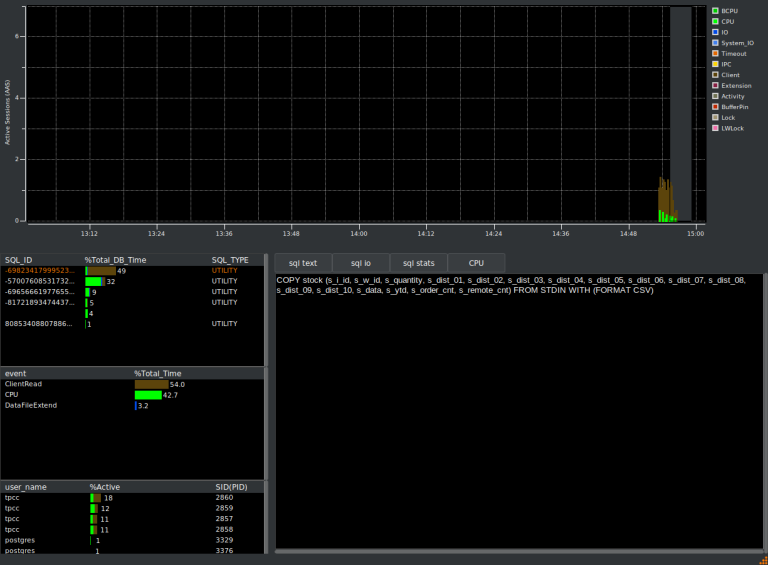Click the SID(PID) column header
The image size is (768, 565).
click(x=231, y=487)
